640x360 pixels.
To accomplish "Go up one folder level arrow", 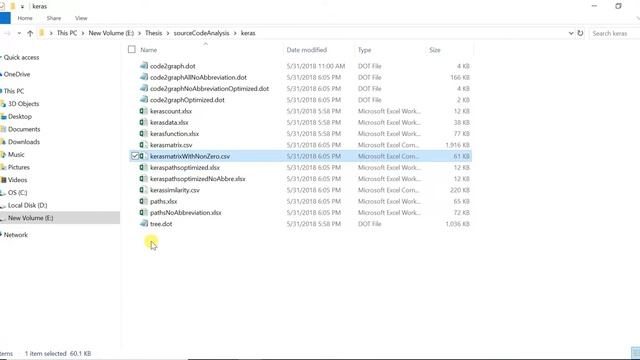I will tap(30, 33).
